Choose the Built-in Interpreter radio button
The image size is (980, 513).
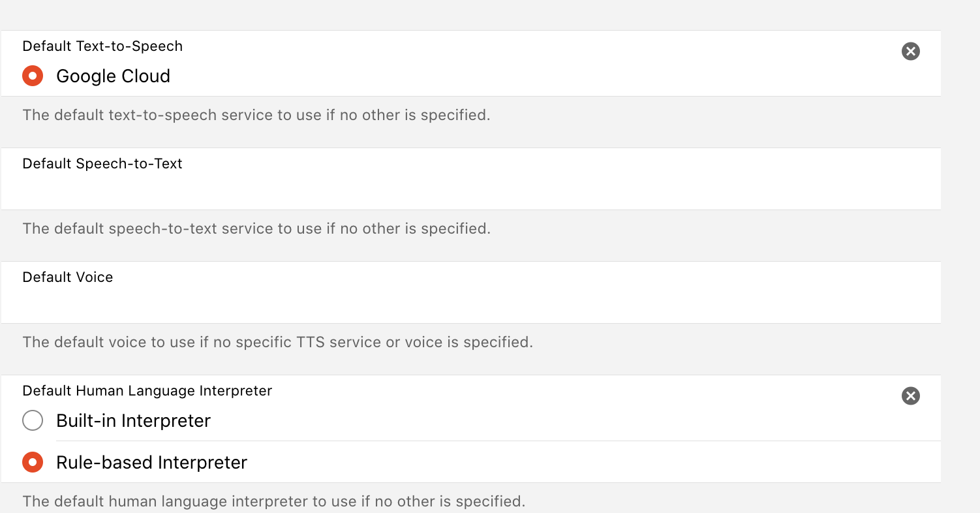[x=33, y=421]
